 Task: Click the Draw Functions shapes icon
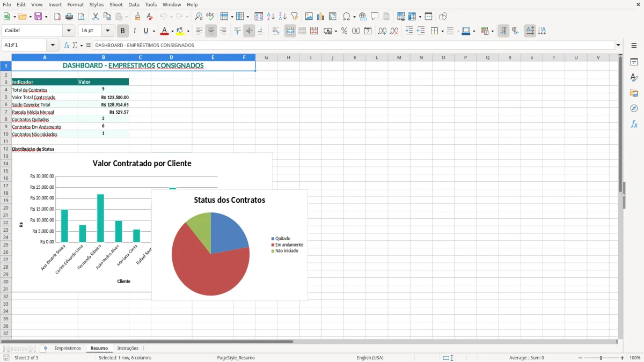(443, 17)
